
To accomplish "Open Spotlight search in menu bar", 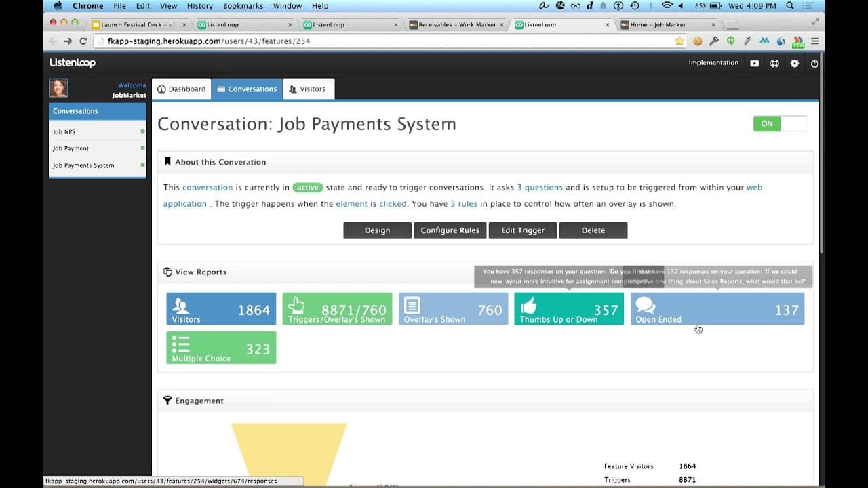I will click(790, 5).
